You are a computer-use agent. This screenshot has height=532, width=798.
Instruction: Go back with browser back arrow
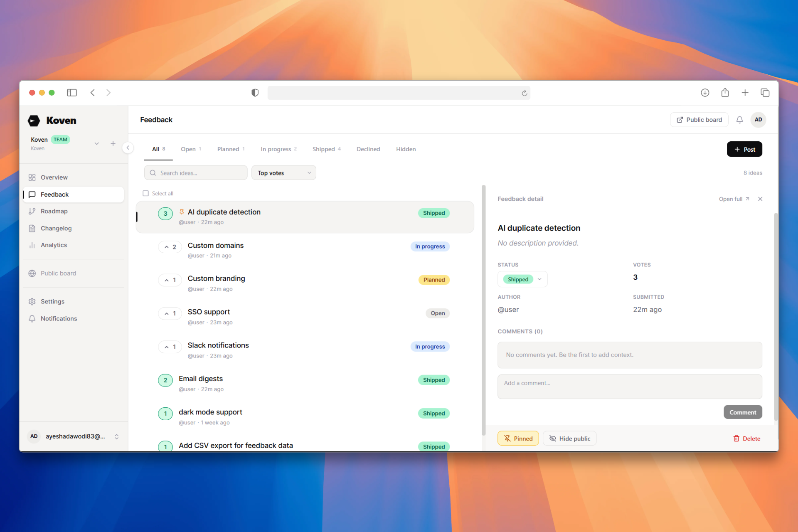[x=93, y=93]
